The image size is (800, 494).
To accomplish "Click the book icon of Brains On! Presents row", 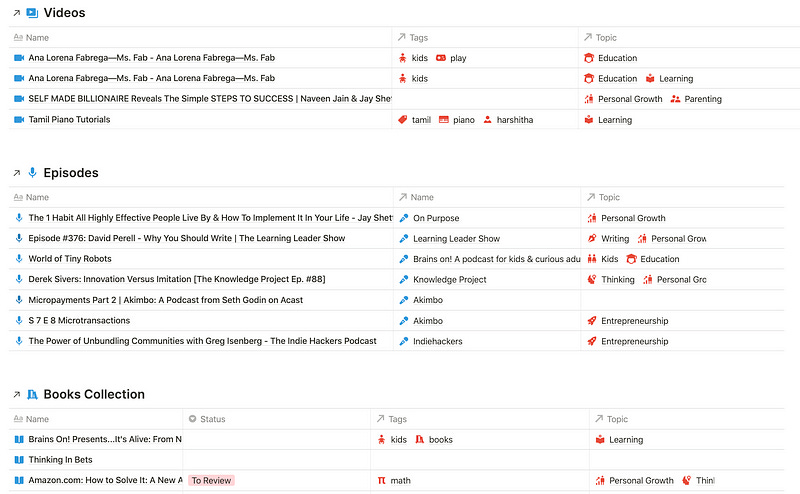I will pos(19,439).
